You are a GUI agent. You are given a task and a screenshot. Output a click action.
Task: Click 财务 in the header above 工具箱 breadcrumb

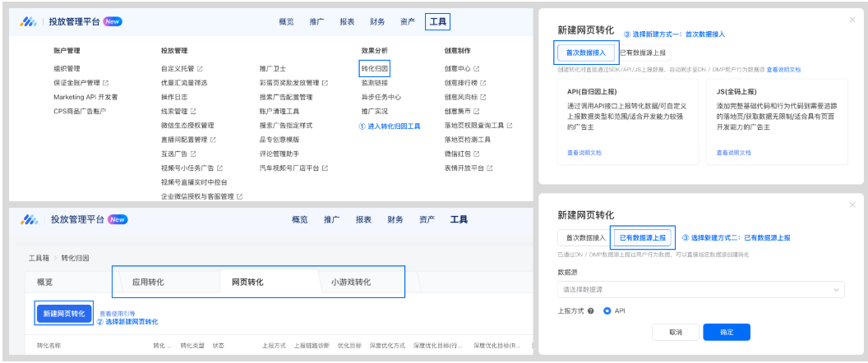pyautogui.click(x=395, y=219)
